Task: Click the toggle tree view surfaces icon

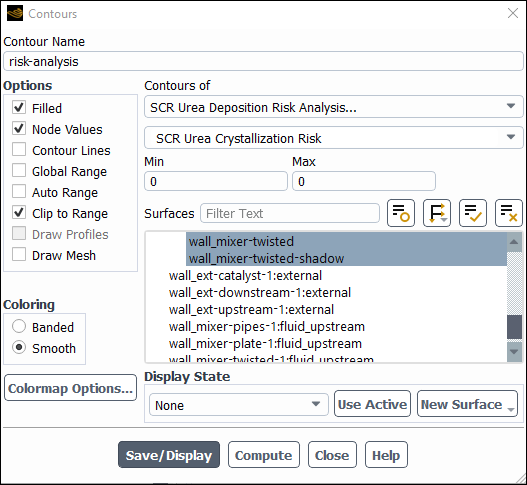Action: (437, 213)
